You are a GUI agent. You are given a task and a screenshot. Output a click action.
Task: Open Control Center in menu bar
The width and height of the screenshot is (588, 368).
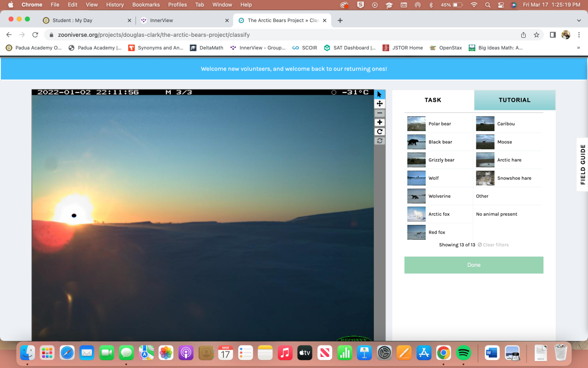[500, 5]
